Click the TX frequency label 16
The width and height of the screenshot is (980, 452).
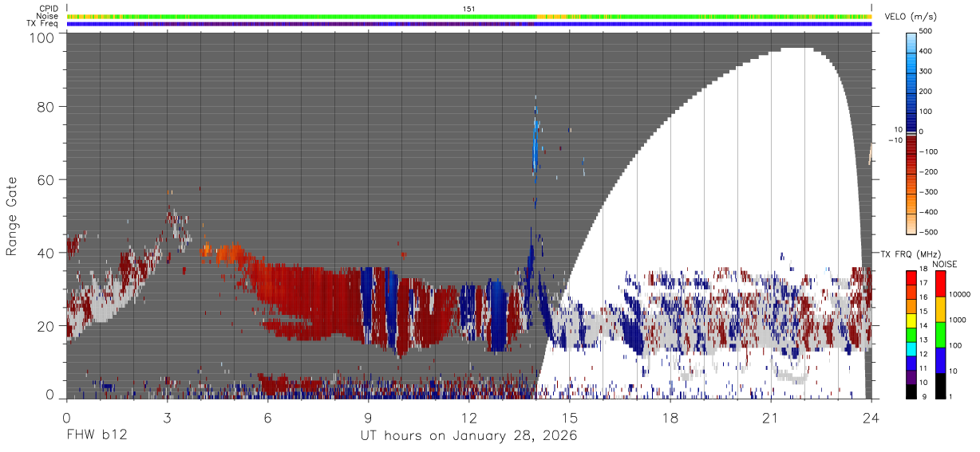click(925, 300)
